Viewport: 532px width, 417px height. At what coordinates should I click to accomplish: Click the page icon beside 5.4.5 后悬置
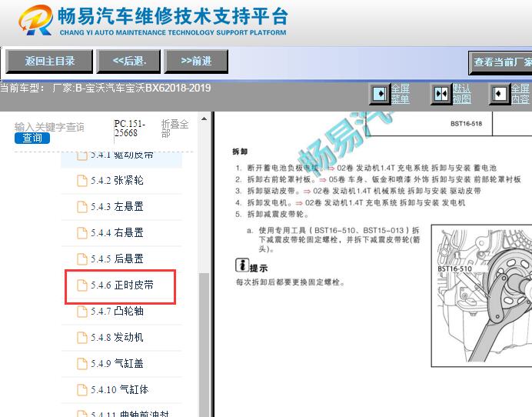click(81, 259)
